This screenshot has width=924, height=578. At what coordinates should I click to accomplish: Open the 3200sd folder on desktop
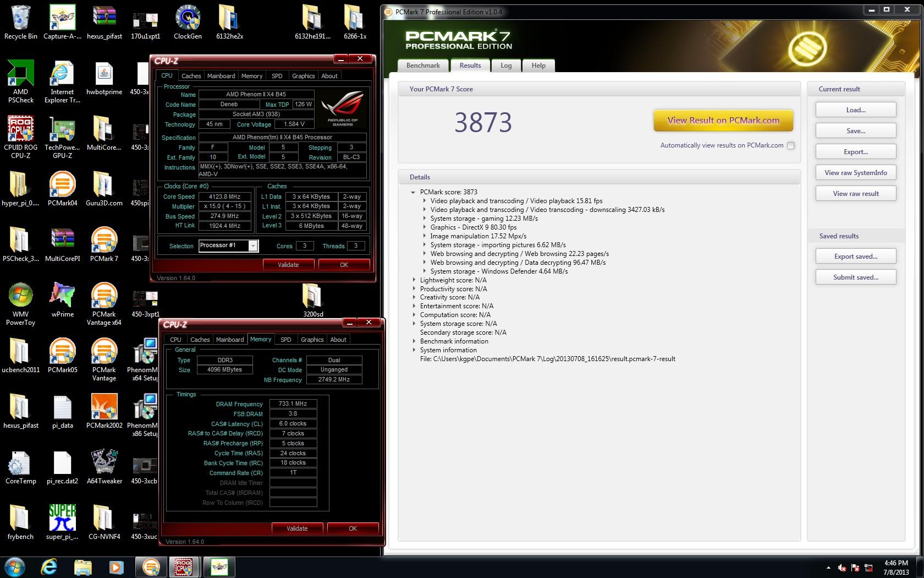[x=312, y=300]
